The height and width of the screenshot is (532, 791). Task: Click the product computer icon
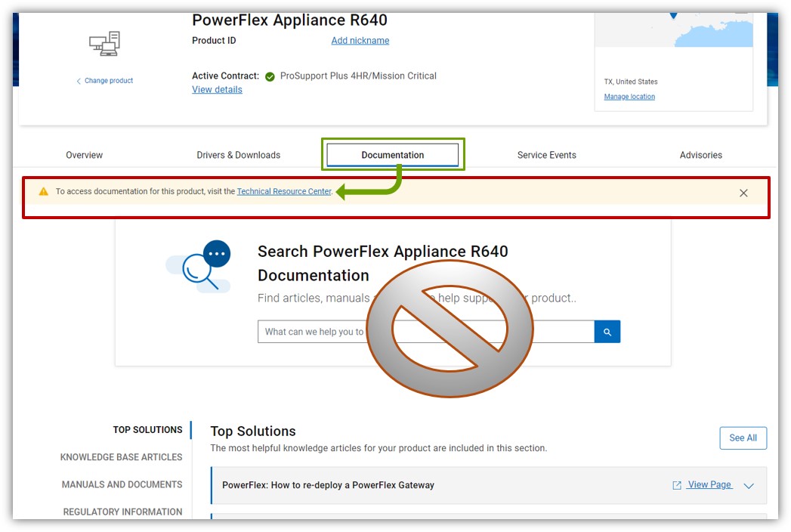105,44
